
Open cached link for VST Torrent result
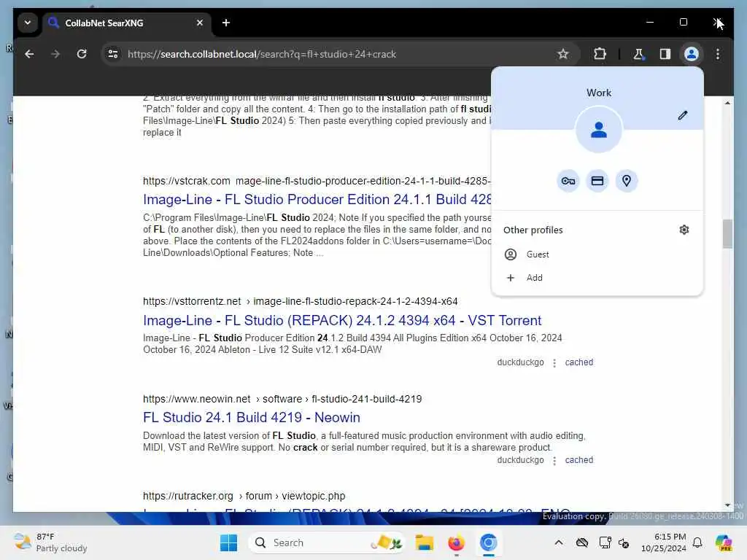[x=578, y=362]
